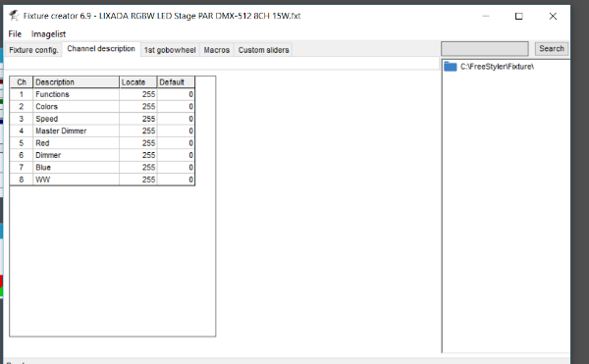Click the Fixture creator app icon in title bar

pos(14,16)
